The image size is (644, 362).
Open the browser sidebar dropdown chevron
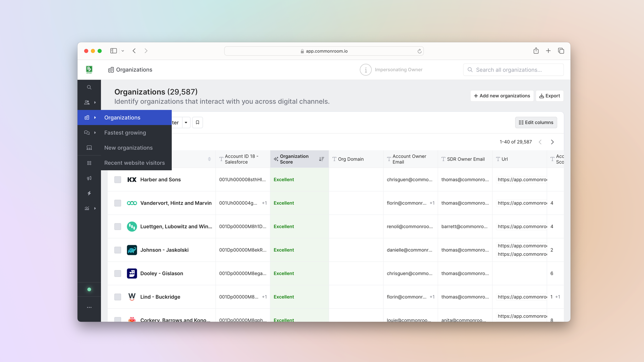tap(123, 51)
